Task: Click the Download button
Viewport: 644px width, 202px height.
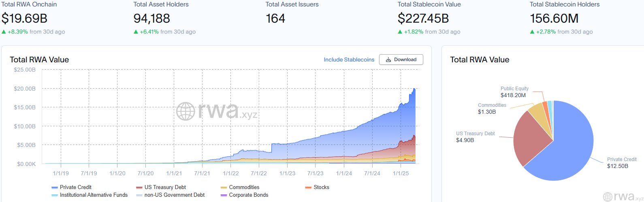Action: pyautogui.click(x=401, y=60)
